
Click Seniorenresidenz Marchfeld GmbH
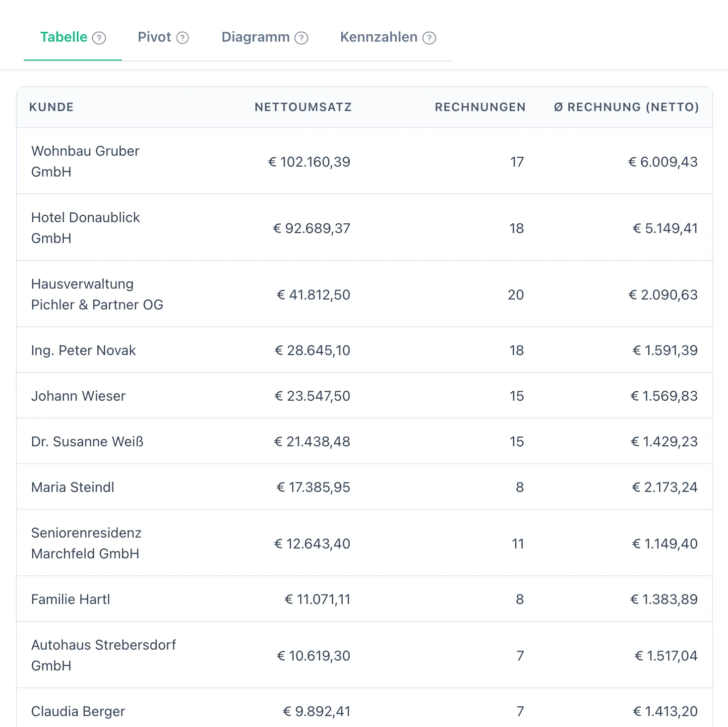(x=86, y=543)
